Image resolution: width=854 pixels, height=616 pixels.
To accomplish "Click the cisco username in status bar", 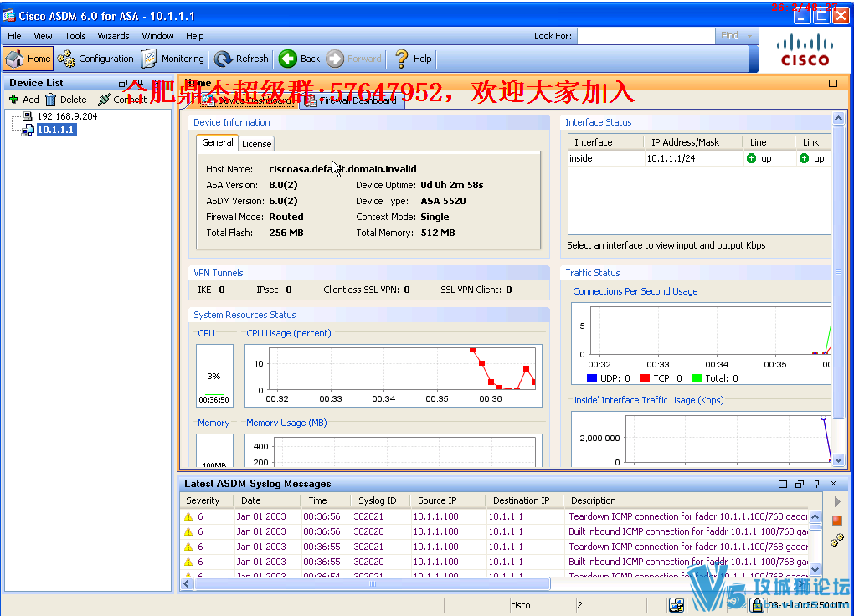I will tap(521, 605).
